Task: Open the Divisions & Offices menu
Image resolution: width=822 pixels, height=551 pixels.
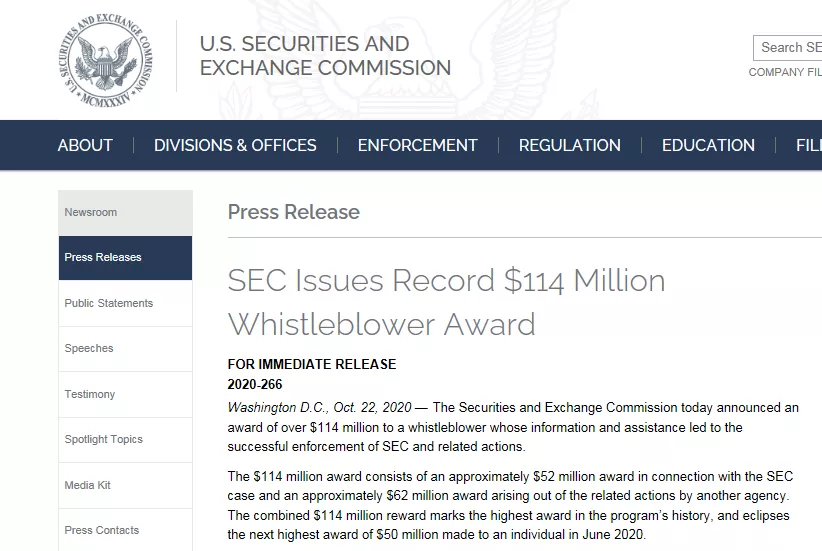Action: point(235,145)
